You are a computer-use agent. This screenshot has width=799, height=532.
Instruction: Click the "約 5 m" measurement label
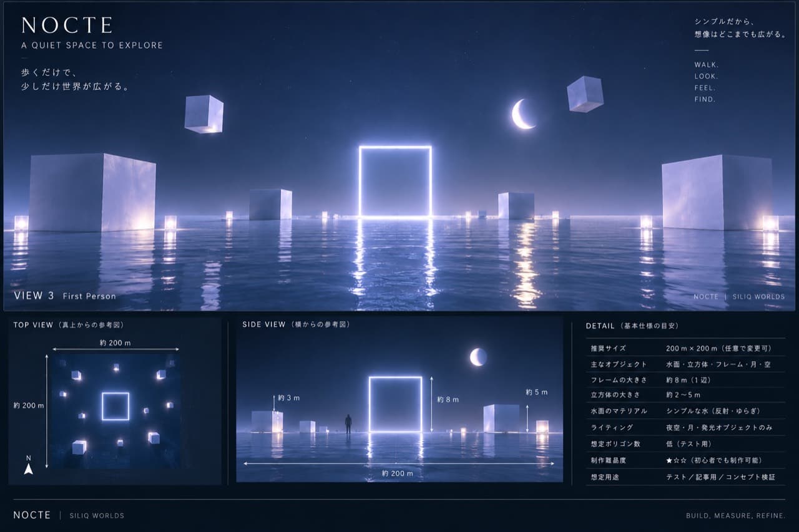(x=536, y=392)
